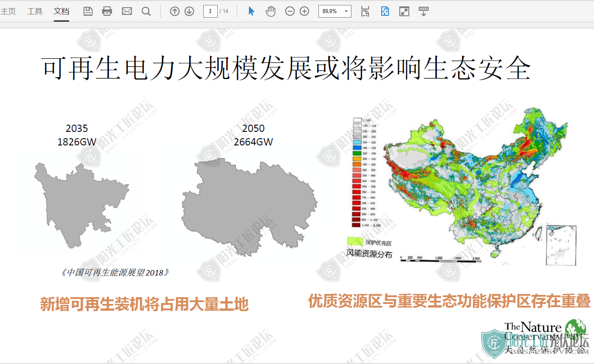Image resolution: width=594 pixels, height=364 pixels.
Task: Activate the hand pan tool
Action: coord(271,11)
